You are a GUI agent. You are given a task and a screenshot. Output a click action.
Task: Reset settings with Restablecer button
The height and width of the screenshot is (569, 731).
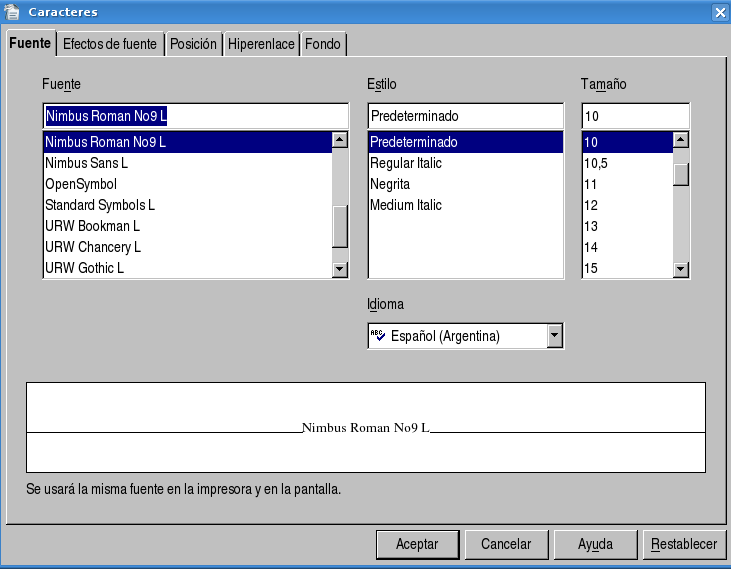[x=684, y=545]
